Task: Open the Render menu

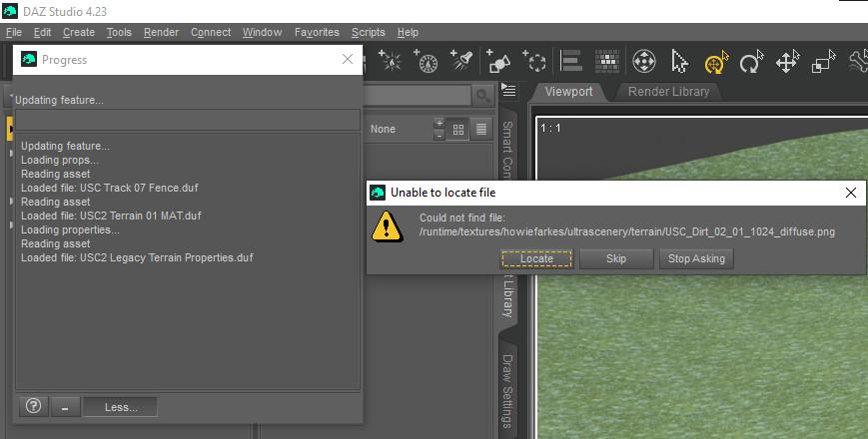Action: click(x=161, y=32)
